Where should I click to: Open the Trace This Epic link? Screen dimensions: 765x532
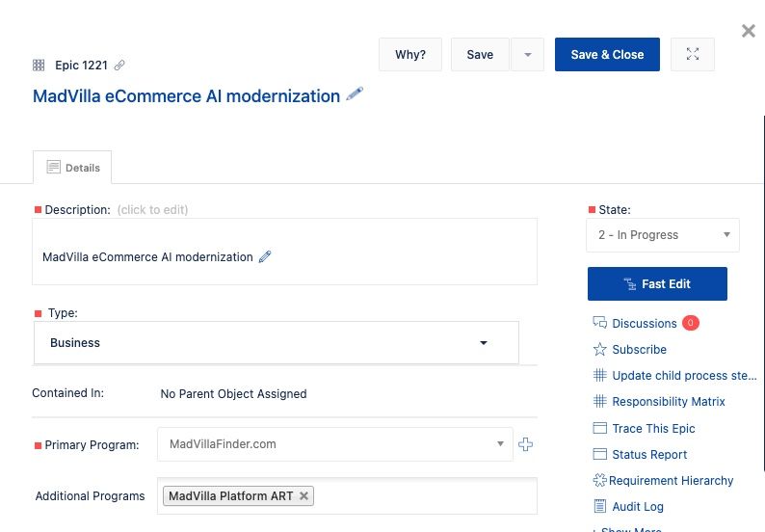pyautogui.click(x=653, y=428)
